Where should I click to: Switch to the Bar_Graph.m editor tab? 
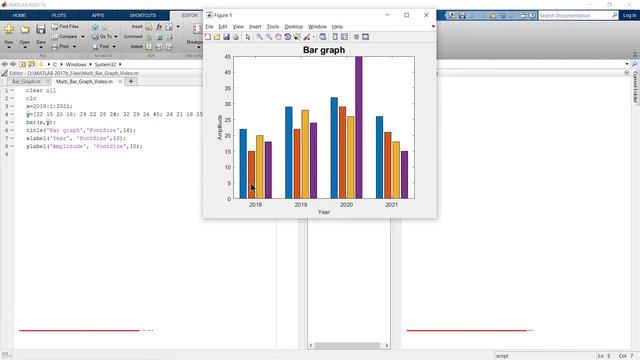pos(26,82)
